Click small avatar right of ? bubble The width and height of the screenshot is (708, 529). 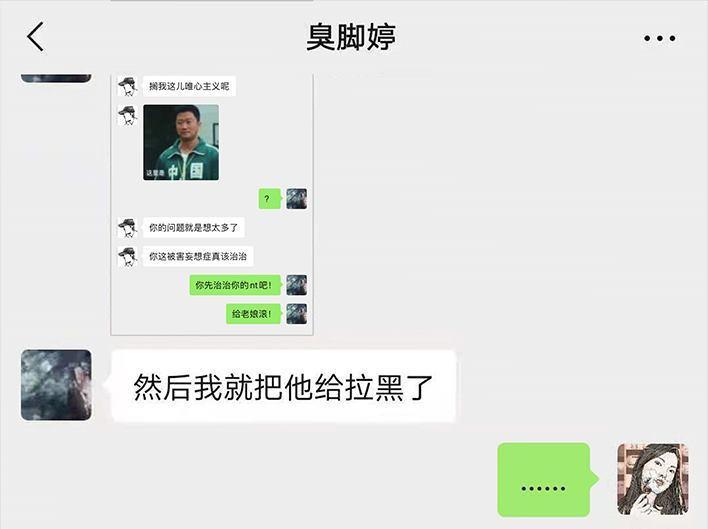tap(297, 199)
